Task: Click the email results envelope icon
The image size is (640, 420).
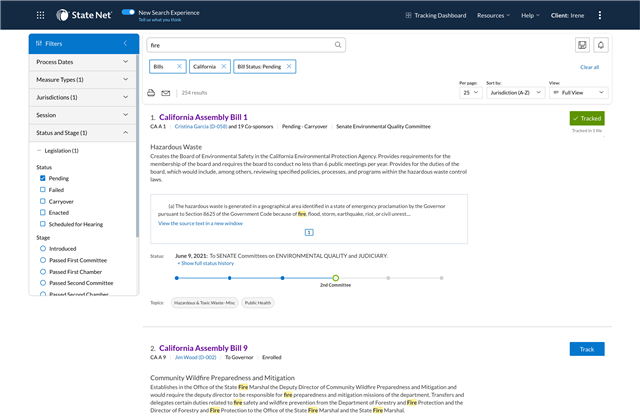Action: (165, 93)
